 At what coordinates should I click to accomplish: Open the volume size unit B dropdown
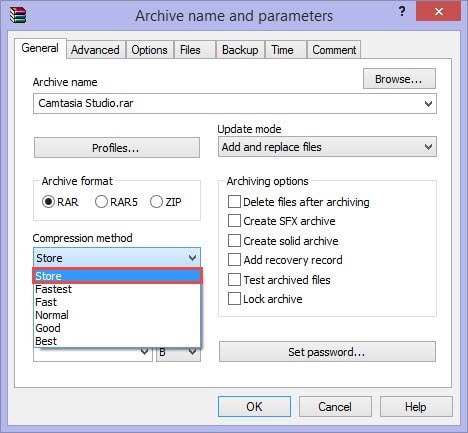pyautogui.click(x=178, y=353)
